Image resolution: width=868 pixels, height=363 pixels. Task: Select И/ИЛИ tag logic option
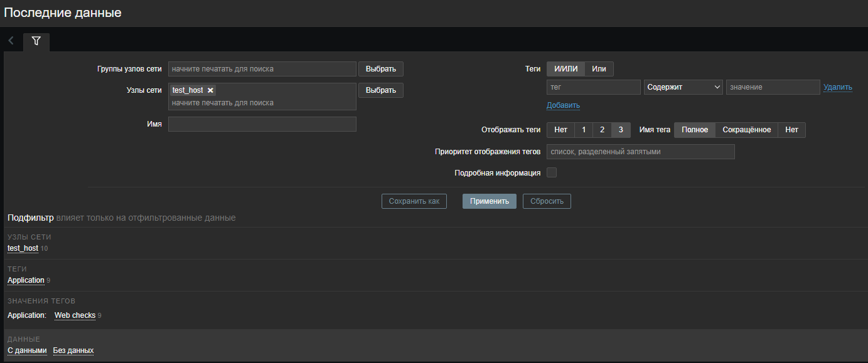pos(566,69)
